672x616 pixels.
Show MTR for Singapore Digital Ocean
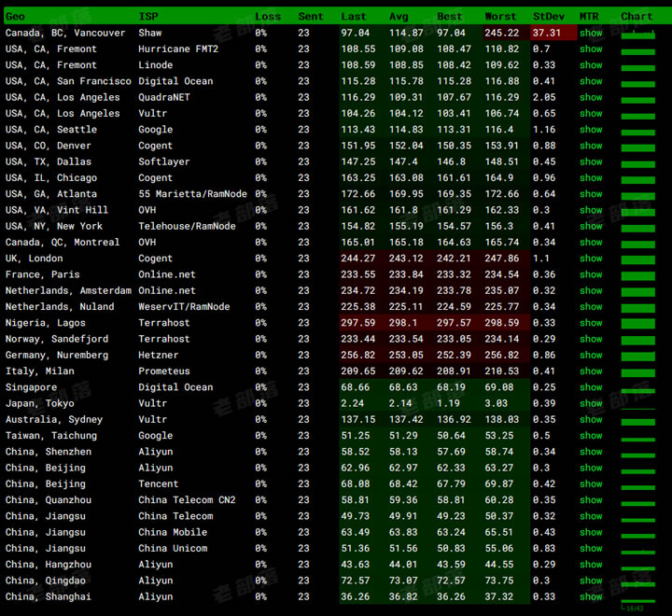[x=591, y=387]
